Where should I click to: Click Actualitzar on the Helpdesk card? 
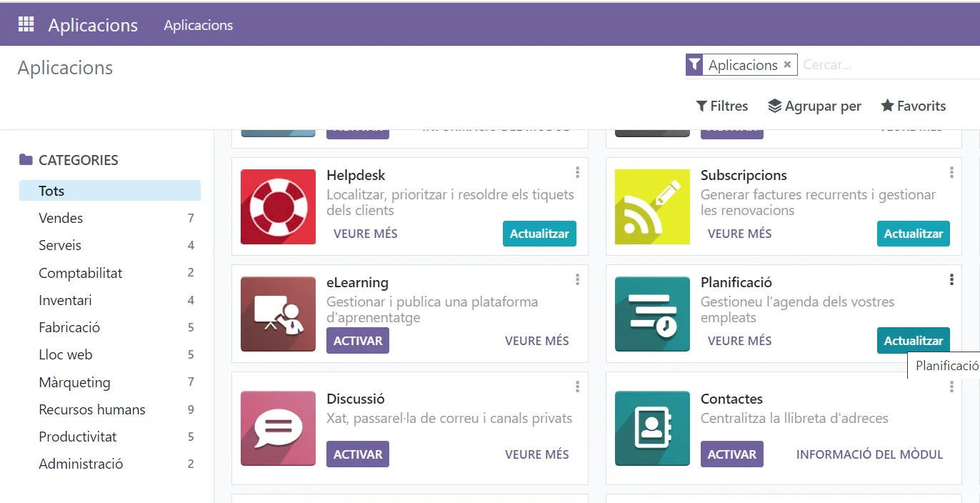click(539, 234)
